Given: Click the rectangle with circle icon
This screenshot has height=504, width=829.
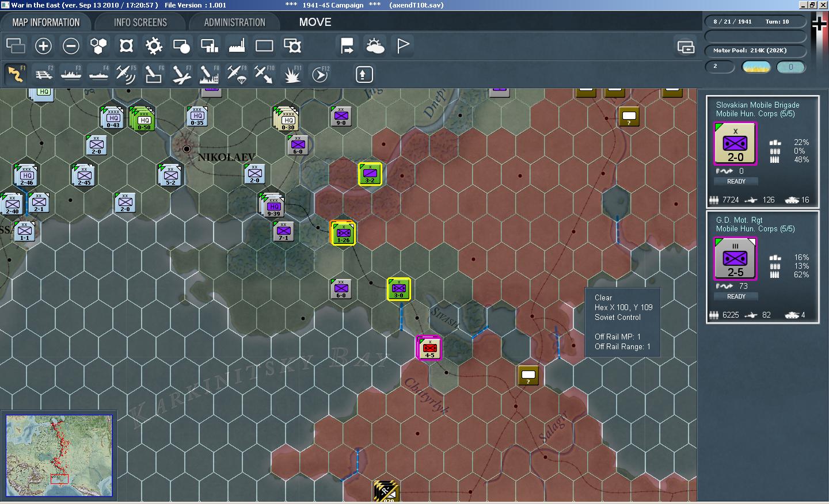Looking at the screenshot, I should coord(181,45).
